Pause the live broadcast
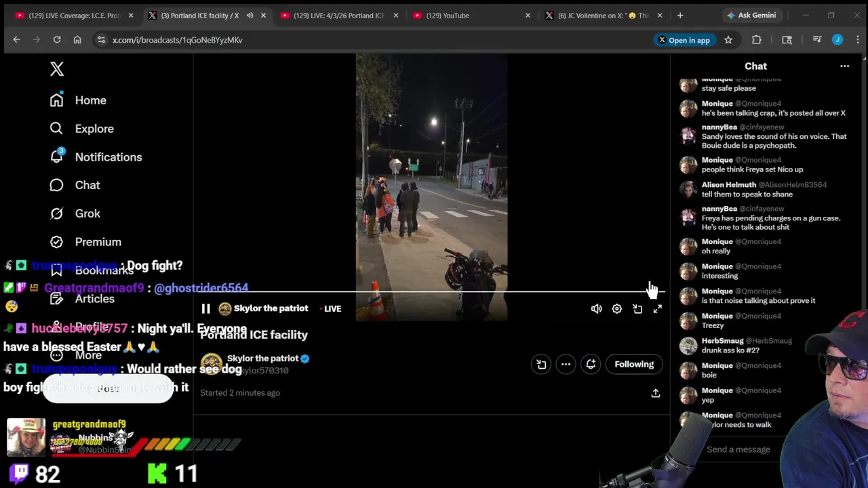868x488 pixels. [205, 309]
